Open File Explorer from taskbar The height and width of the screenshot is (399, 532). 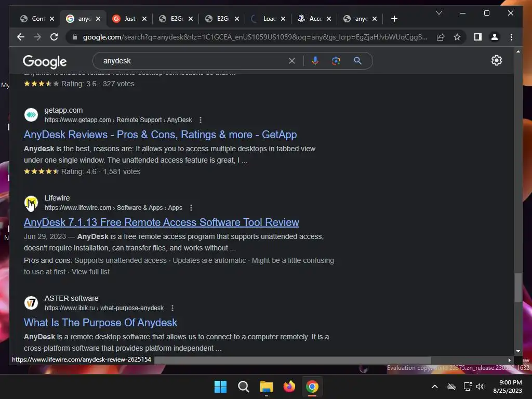point(267,387)
